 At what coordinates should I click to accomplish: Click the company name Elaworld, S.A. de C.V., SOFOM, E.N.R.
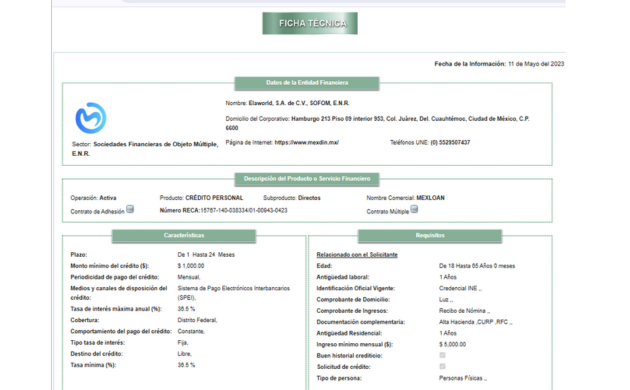pyautogui.click(x=299, y=103)
